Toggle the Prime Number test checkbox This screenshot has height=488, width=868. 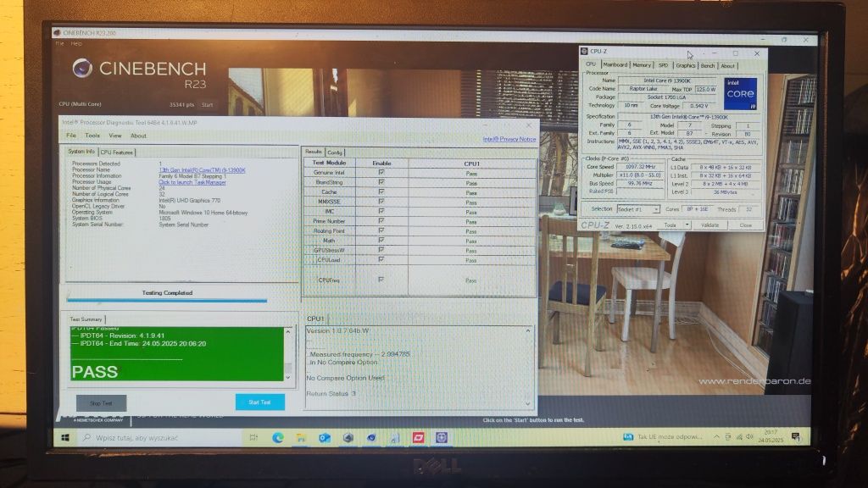[x=381, y=221]
